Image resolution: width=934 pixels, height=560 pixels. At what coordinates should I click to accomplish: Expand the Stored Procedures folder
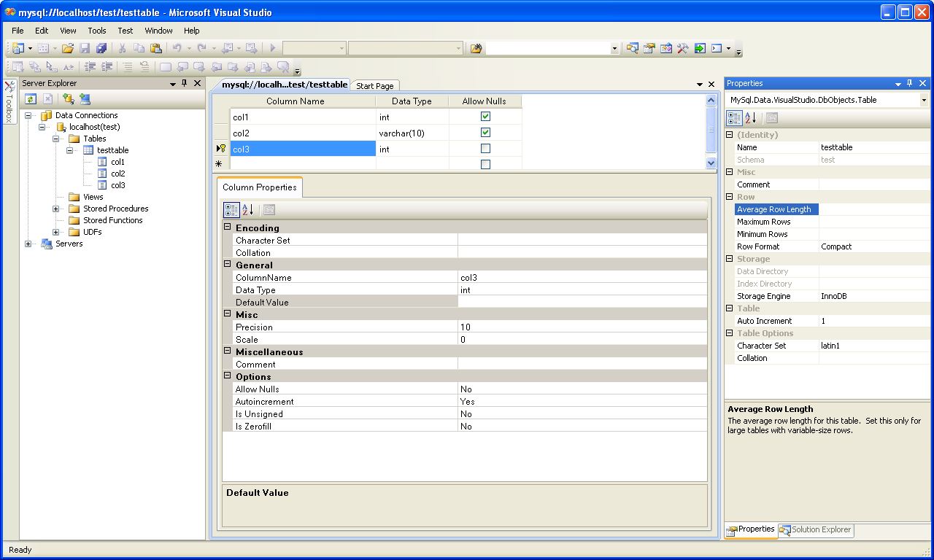tap(56, 209)
